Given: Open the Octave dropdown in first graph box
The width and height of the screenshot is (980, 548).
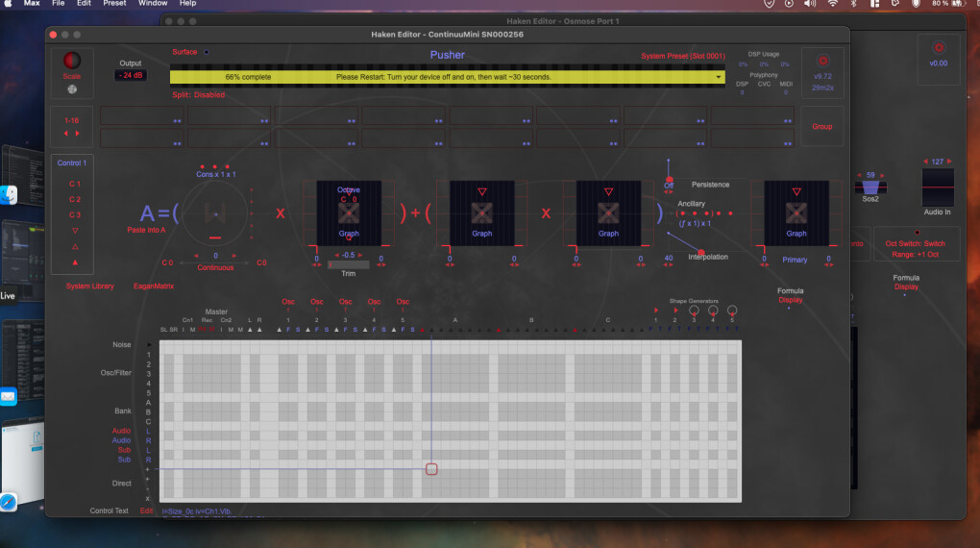Looking at the screenshot, I should pyautogui.click(x=349, y=189).
